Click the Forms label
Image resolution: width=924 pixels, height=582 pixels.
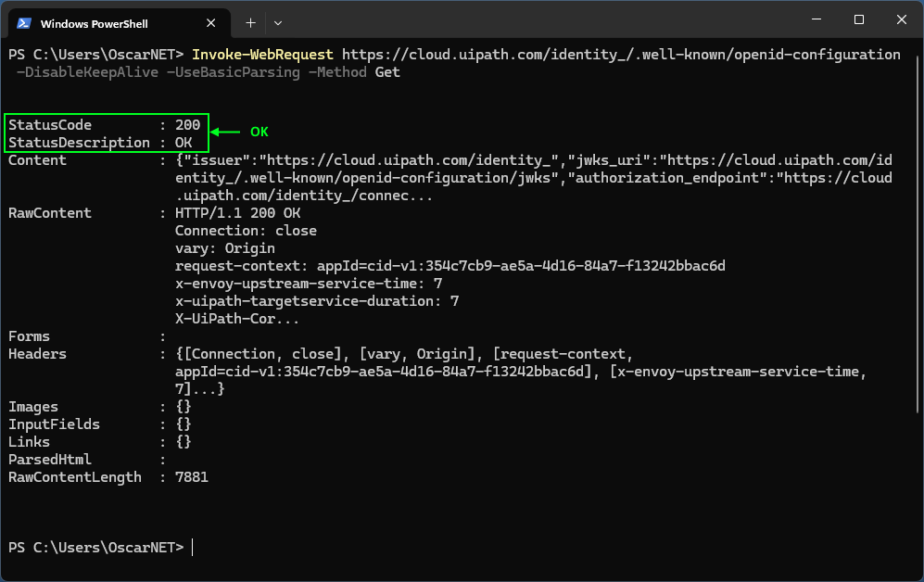[29, 336]
